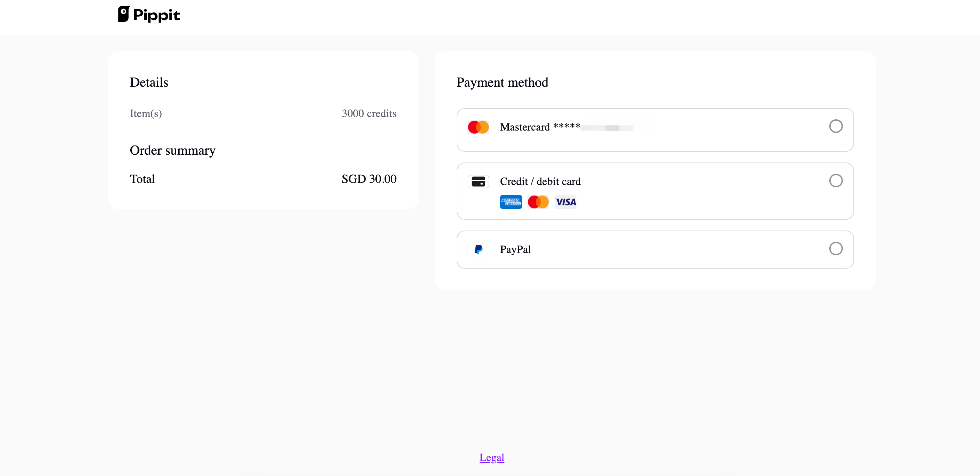Screen dimensions: 980x476
Task: Choose the PayPal radio button
Action: (835, 249)
